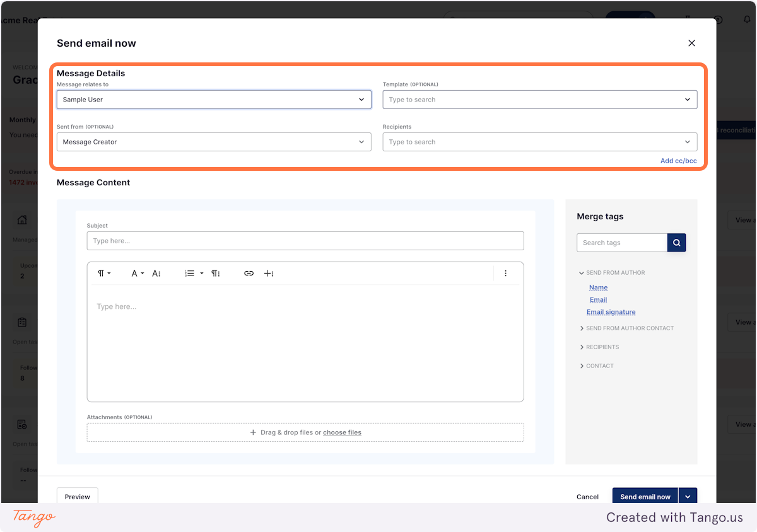Open more text options A icon

[156, 274]
